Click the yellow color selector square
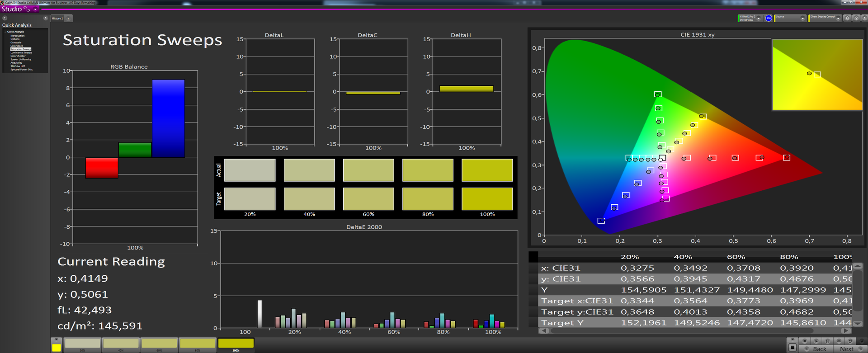Viewport: 868px width, 353px height. coord(57,348)
